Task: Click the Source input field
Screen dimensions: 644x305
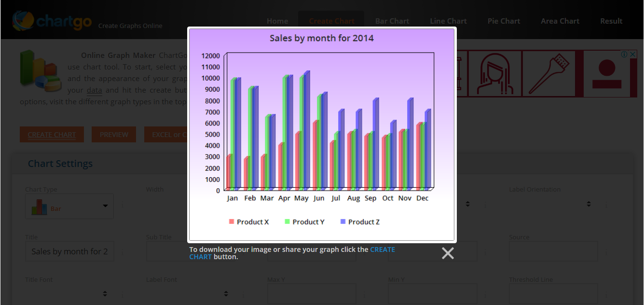Action: [553, 251]
